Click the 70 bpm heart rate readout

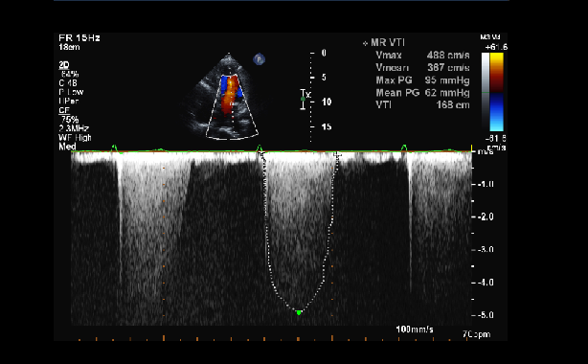pyautogui.click(x=476, y=334)
